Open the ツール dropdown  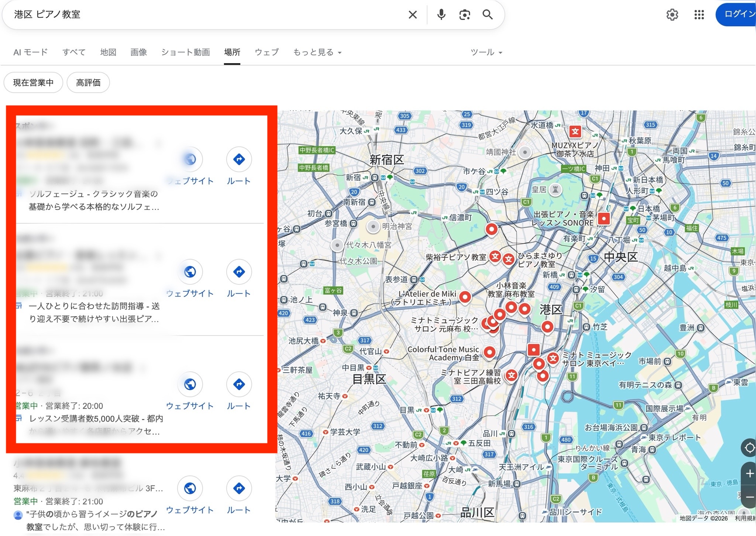(x=487, y=52)
